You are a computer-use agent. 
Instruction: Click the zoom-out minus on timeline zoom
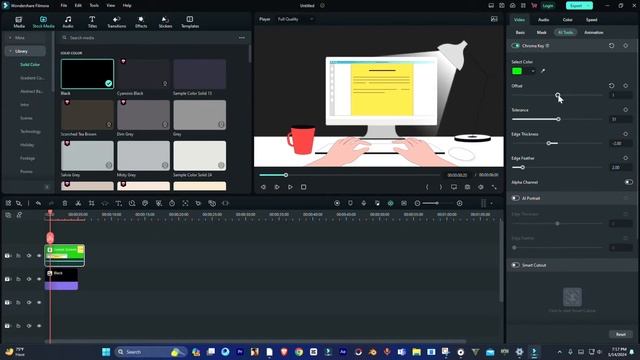(x=417, y=203)
